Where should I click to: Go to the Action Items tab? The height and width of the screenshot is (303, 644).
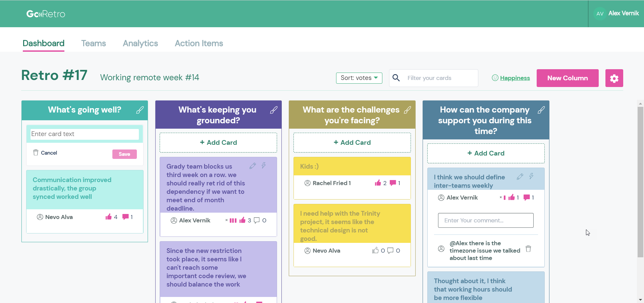(x=199, y=43)
